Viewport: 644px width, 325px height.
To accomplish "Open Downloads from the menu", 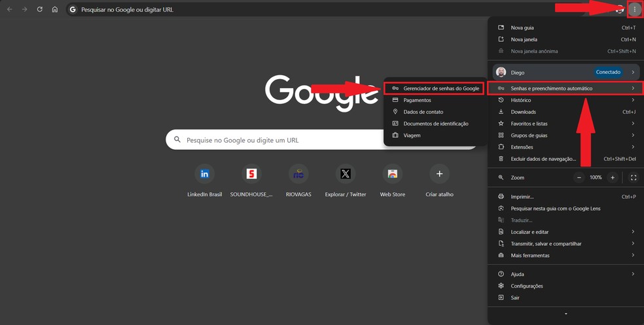I will coord(566,112).
